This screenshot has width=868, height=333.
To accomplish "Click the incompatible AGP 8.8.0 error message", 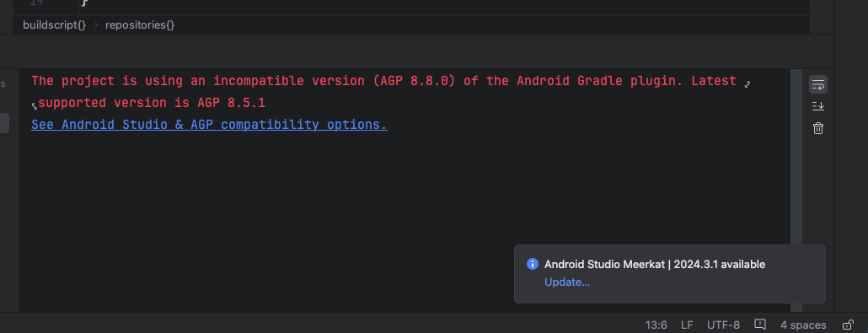I will [x=383, y=81].
